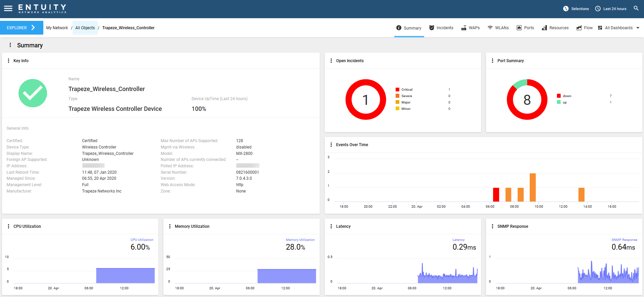Screen dimensions: 644x297
Task: Open Events Over Time panel options menu
Action: point(331,145)
